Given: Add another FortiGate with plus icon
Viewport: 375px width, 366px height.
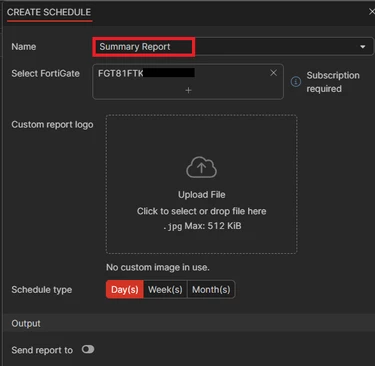Looking at the screenshot, I should click(x=188, y=90).
